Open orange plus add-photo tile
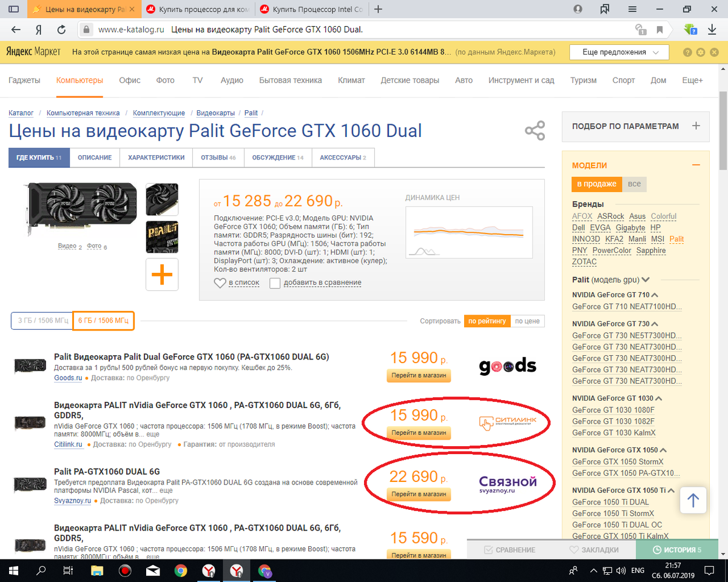The height and width of the screenshot is (582, 728). click(x=162, y=275)
